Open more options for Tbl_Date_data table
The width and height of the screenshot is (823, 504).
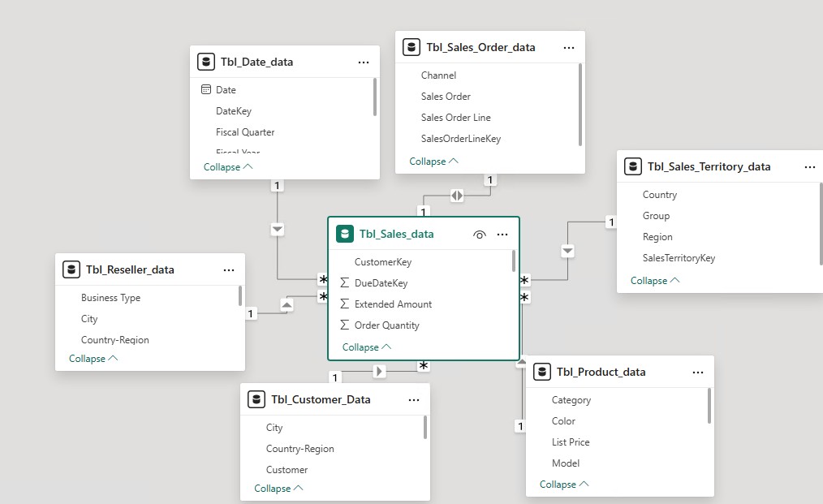coord(364,62)
